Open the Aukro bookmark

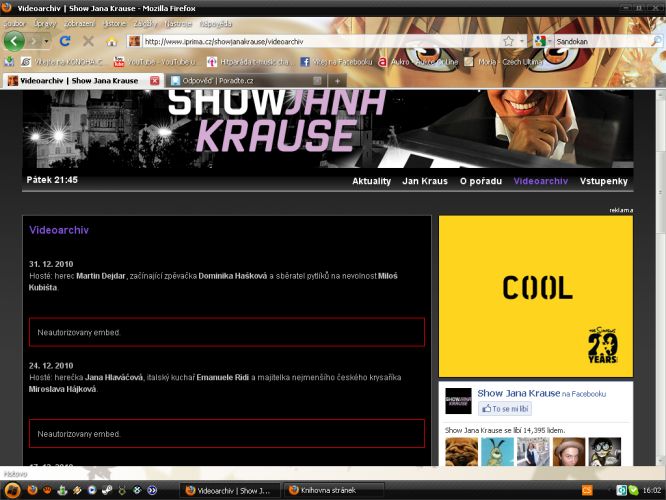(x=418, y=62)
